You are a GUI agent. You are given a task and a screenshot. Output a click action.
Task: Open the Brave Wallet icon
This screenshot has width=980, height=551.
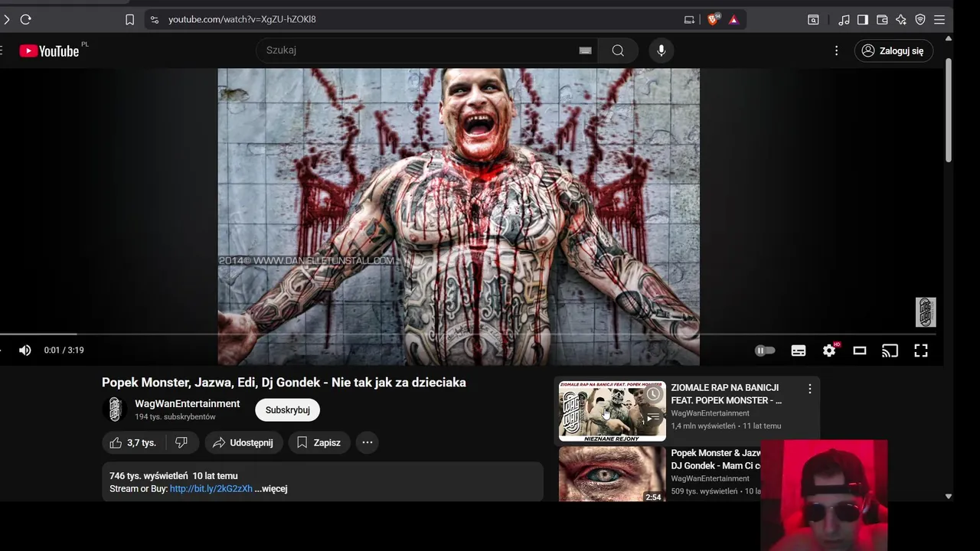click(x=882, y=20)
